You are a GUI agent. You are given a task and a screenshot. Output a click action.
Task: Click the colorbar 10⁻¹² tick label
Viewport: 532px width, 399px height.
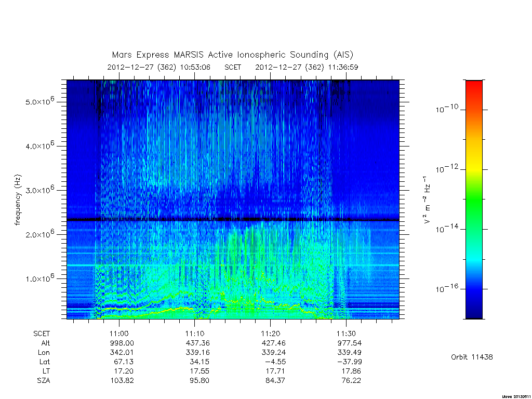[x=447, y=168]
